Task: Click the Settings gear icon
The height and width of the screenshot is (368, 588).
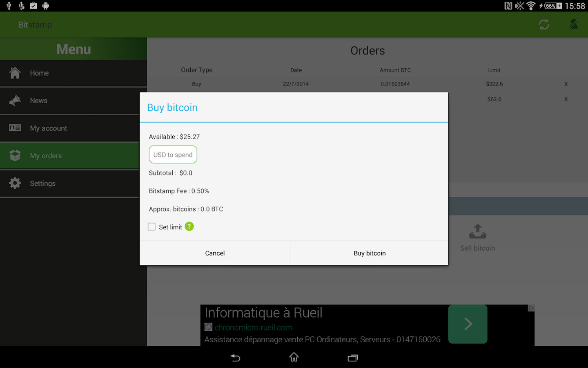Action: coord(15,183)
